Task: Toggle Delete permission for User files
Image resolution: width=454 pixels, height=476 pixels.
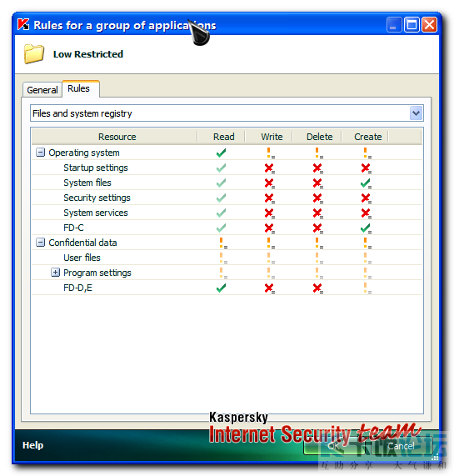Action: (319, 258)
